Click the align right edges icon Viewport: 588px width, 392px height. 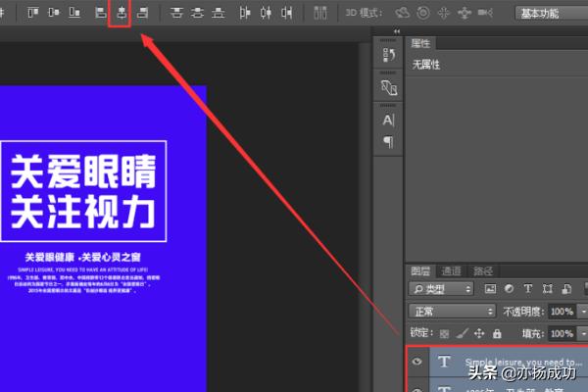(x=143, y=13)
